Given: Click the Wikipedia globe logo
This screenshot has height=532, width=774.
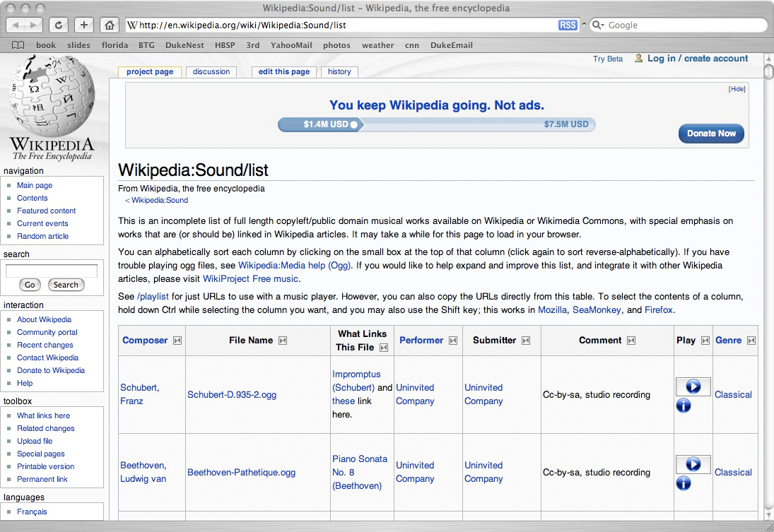Looking at the screenshot, I should [x=52, y=96].
